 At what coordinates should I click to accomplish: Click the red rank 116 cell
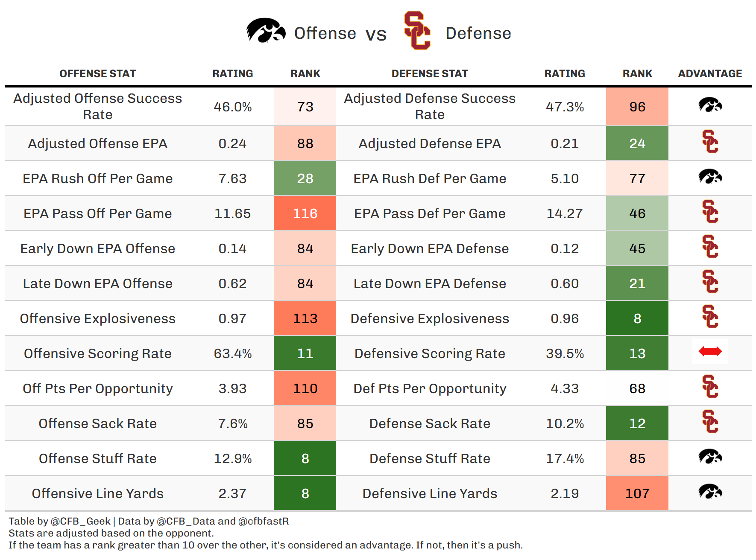click(x=305, y=213)
